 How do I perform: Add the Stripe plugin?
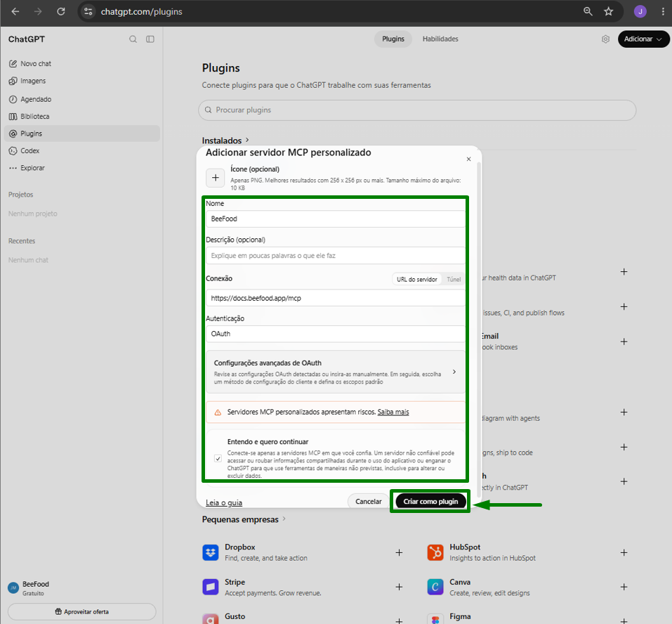point(399,587)
